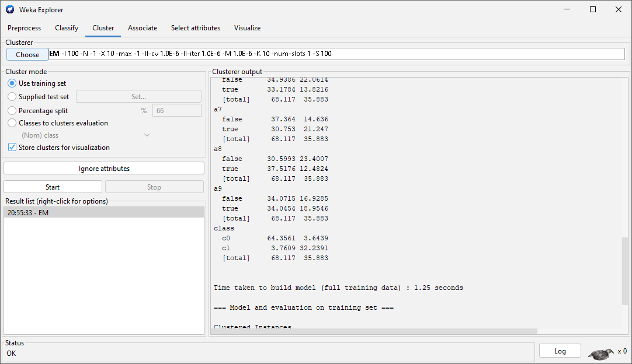The width and height of the screenshot is (632, 364).
Task: Go to the Associate tab
Action: pyautogui.click(x=143, y=28)
